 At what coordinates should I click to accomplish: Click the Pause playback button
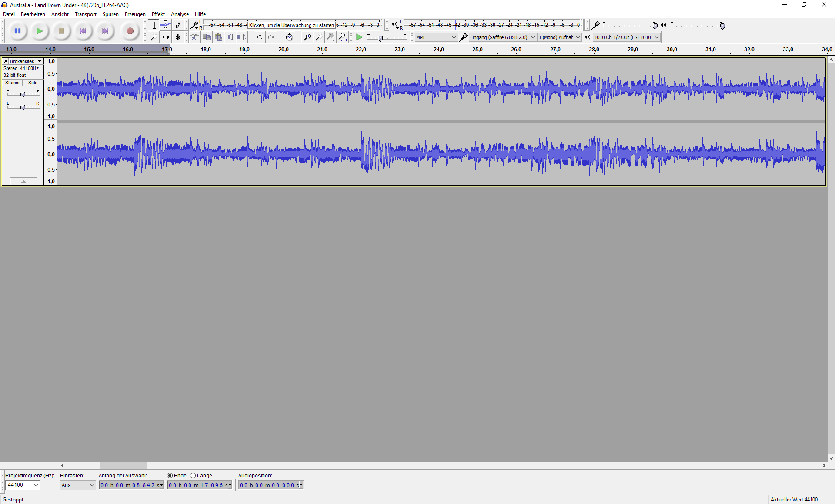pos(18,31)
